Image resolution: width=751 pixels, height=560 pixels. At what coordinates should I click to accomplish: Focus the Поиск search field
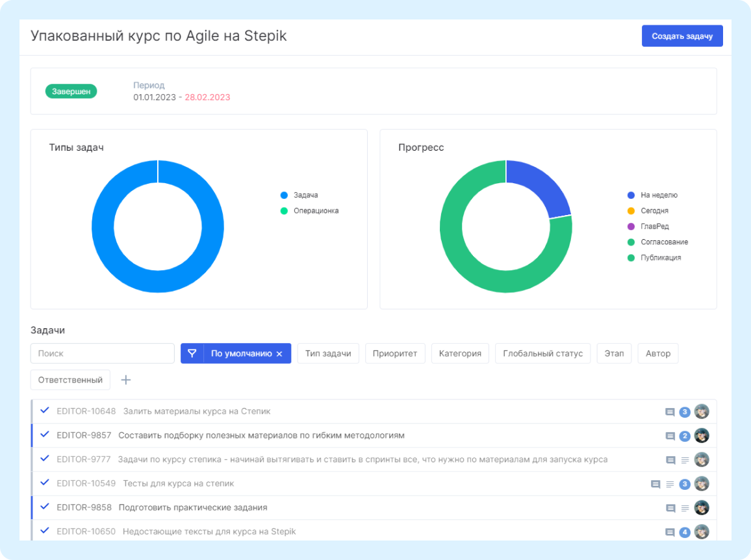click(103, 353)
